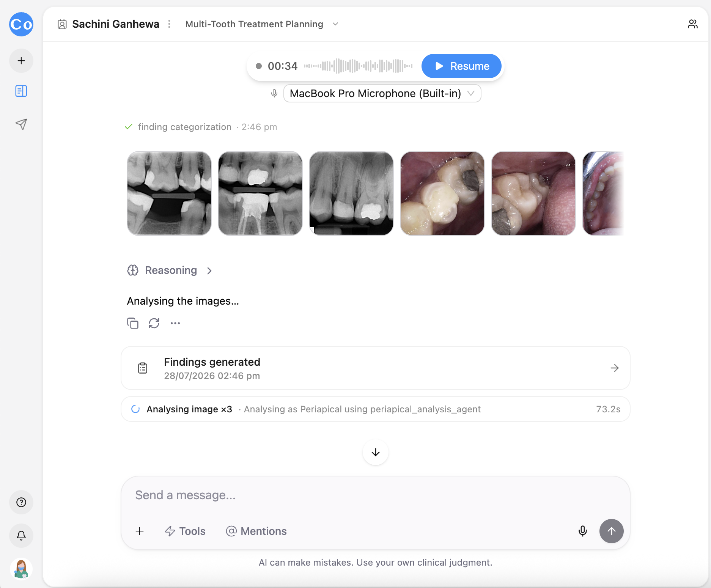
Task: Open first bitewing X-ray thumbnail
Action: pos(169,193)
